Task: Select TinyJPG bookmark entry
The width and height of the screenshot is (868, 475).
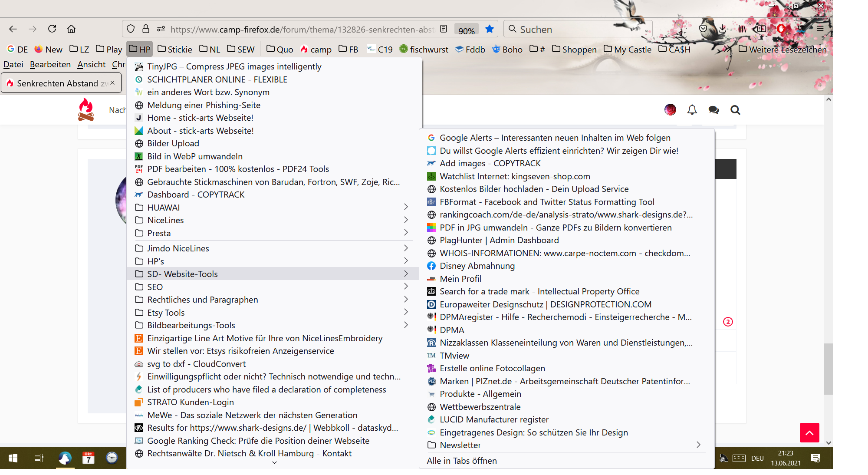Action: tap(234, 66)
